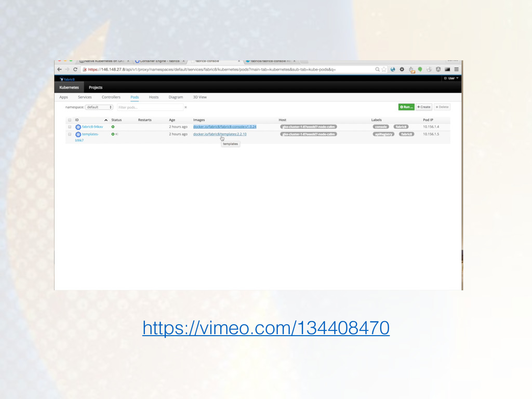
Task: Switch to the Projects main tab
Action: (96, 87)
